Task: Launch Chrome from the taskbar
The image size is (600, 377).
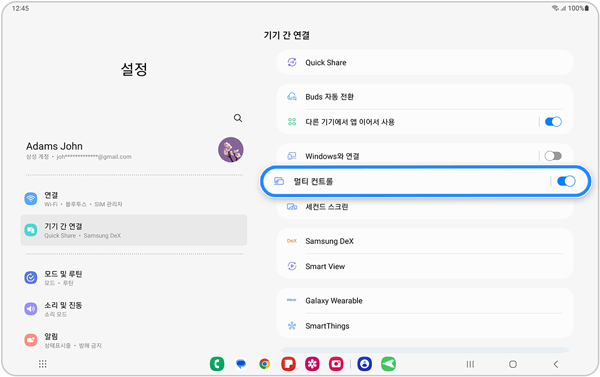Action: click(x=264, y=364)
